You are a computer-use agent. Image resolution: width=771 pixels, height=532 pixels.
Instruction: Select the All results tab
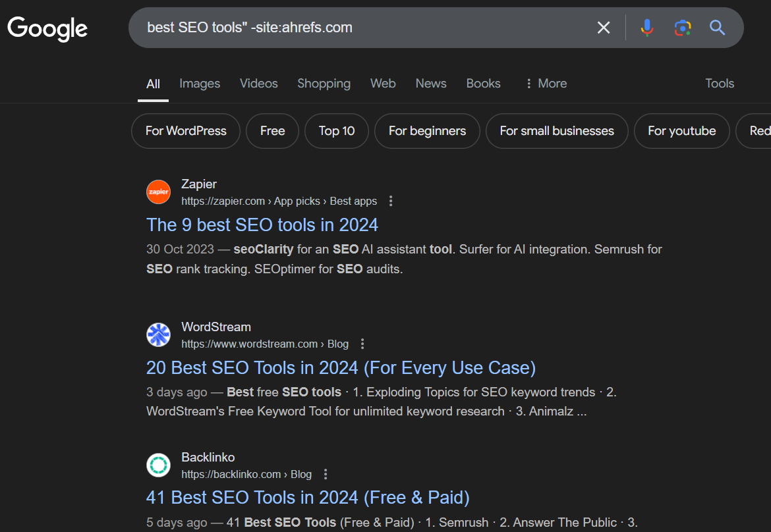click(153, 84)
